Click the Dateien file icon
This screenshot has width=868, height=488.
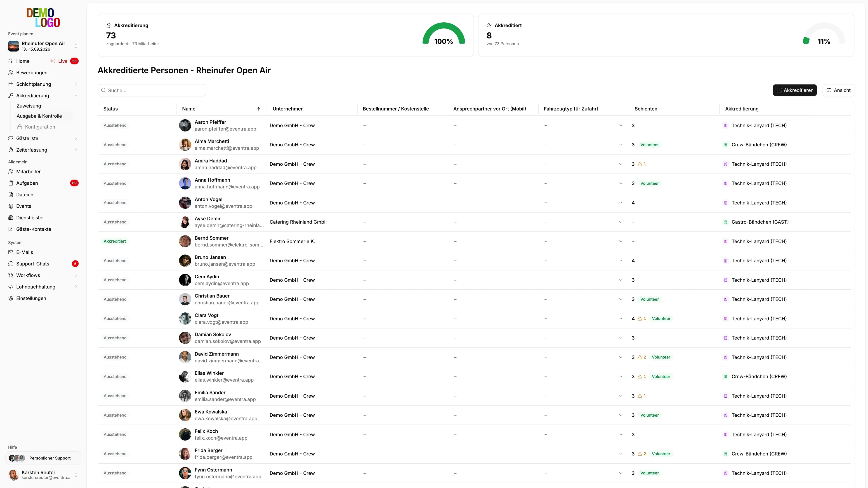pos(11,194)
